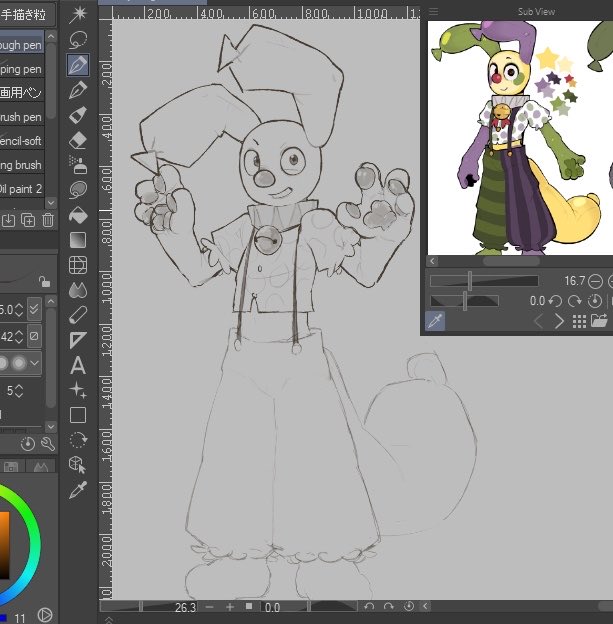Select the Auto select sparkle wand tool
This screenshot has height=624, width=613.
(x=78, y=14)
